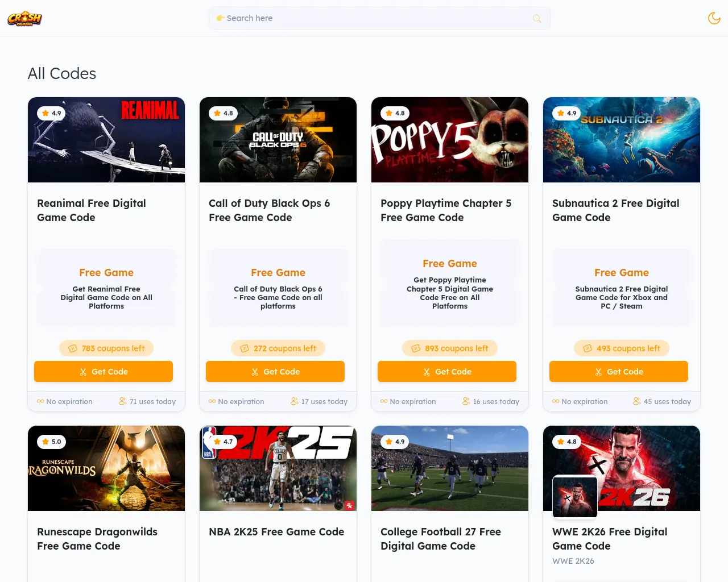This screenshot has width=728, height=582.
Task: Click 'Get Reanimal Free Digital Game Code' description
Action: coord(106,297)
